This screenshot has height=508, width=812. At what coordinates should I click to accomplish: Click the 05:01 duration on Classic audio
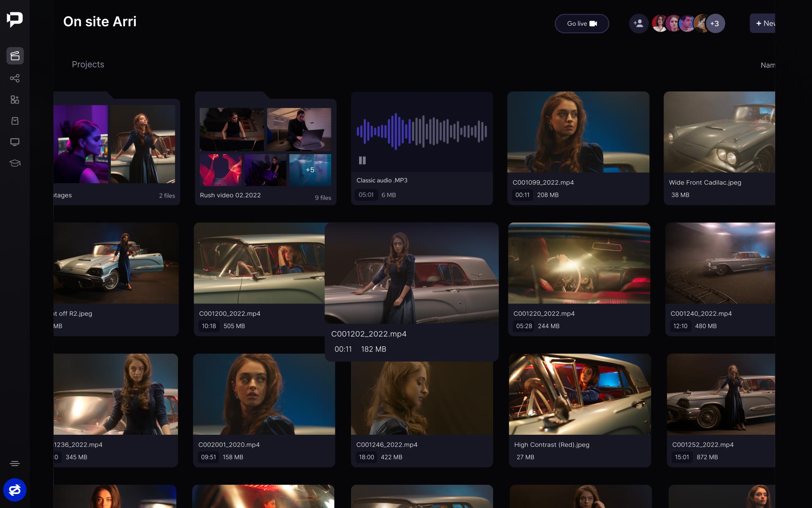click(366, 195)
